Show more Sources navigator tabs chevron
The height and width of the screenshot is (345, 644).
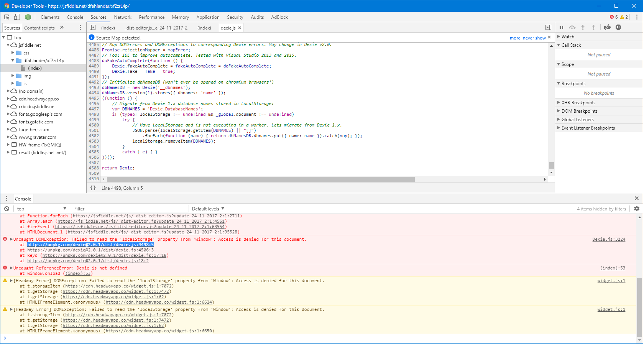[x=62, y=28]
